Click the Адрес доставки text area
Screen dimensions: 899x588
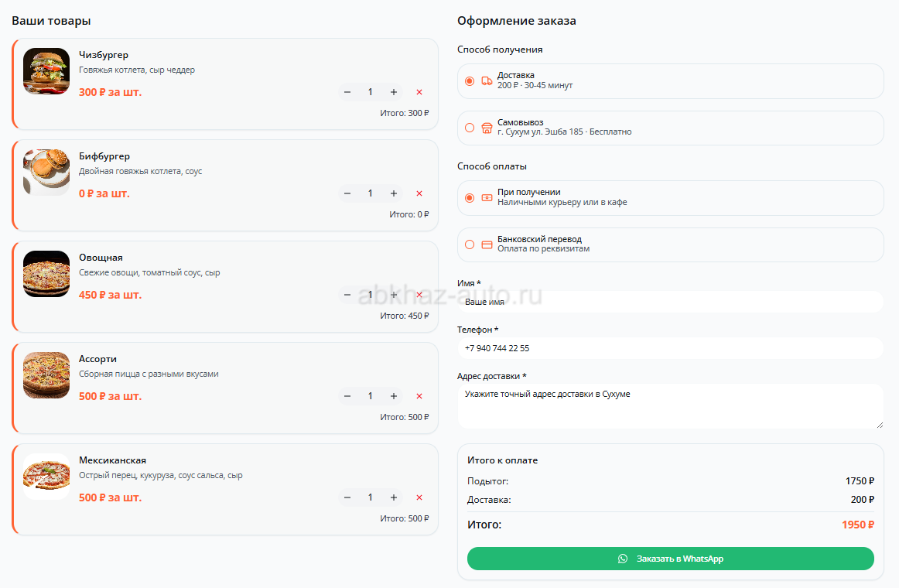coord(670,406)
